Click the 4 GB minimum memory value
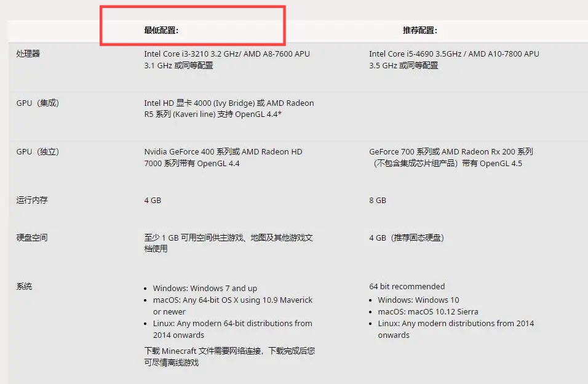Screen dimensions: 588x384 (x=153, y=201)
